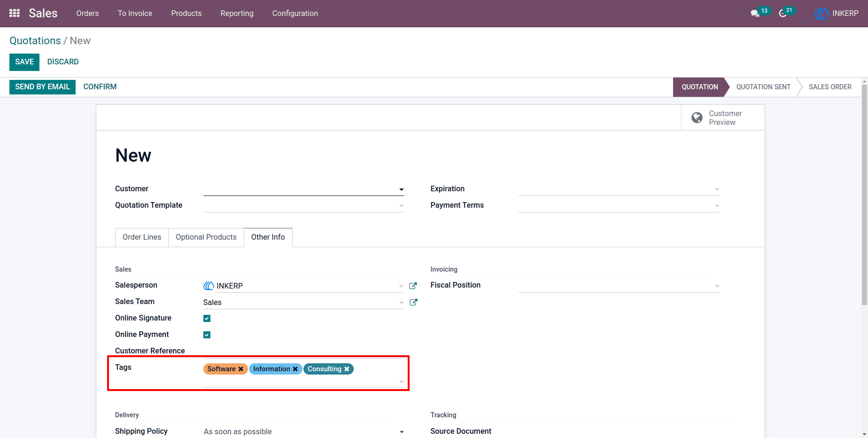
Task: Remove the Information tag
Action: click(x=295, y=369)
